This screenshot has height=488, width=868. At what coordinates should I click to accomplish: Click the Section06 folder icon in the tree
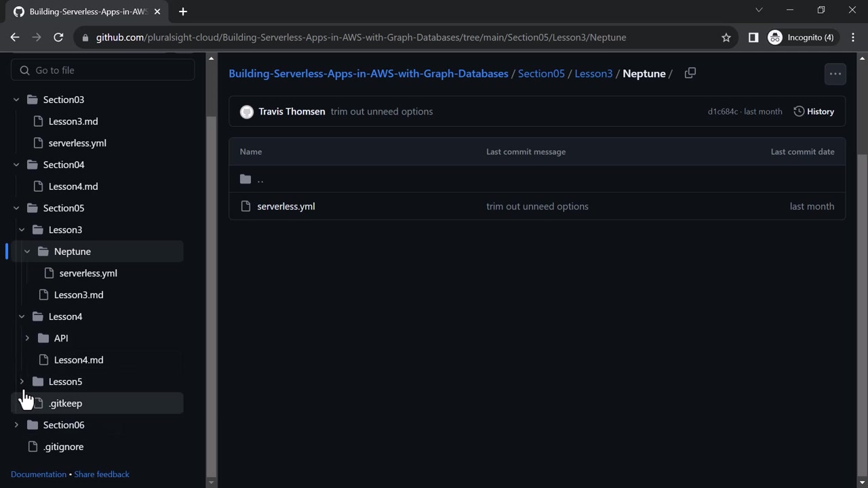coord(33,425)
